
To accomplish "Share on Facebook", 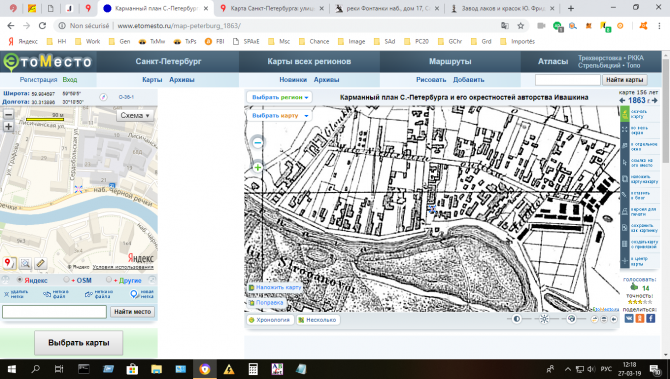I will pos(650,318).
